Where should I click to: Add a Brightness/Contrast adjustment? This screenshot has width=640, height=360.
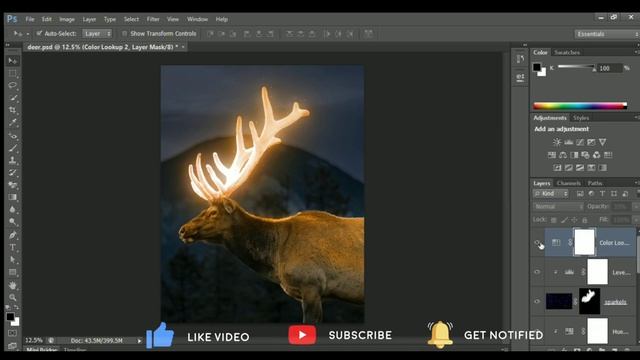557,142
